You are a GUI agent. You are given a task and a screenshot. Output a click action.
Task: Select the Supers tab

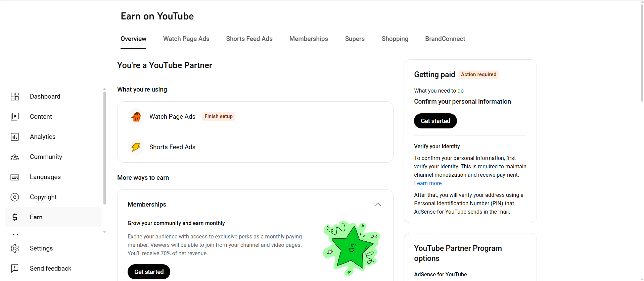(355, 39)
